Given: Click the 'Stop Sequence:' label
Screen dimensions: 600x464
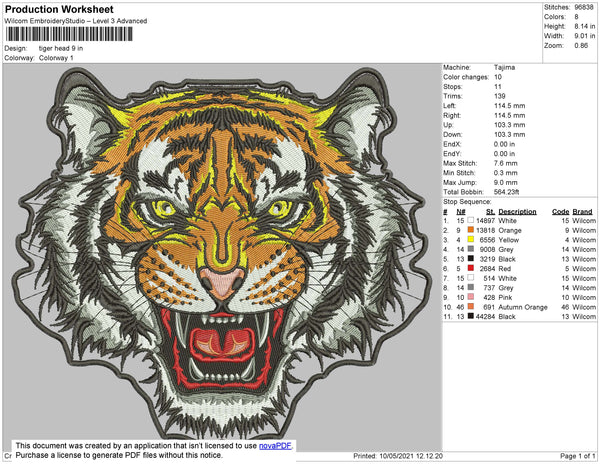Looking at the screenshot, I should [x=467, y=202].
